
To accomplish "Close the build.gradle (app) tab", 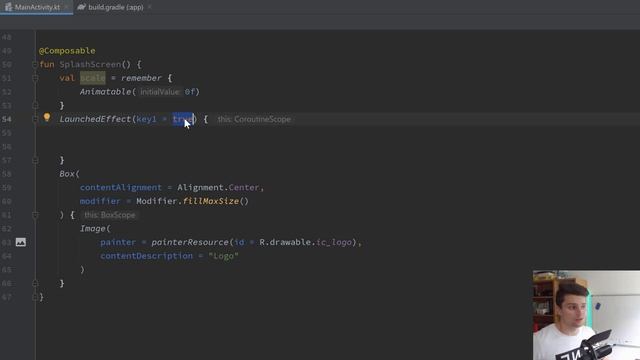I will (x=149, y=7).
